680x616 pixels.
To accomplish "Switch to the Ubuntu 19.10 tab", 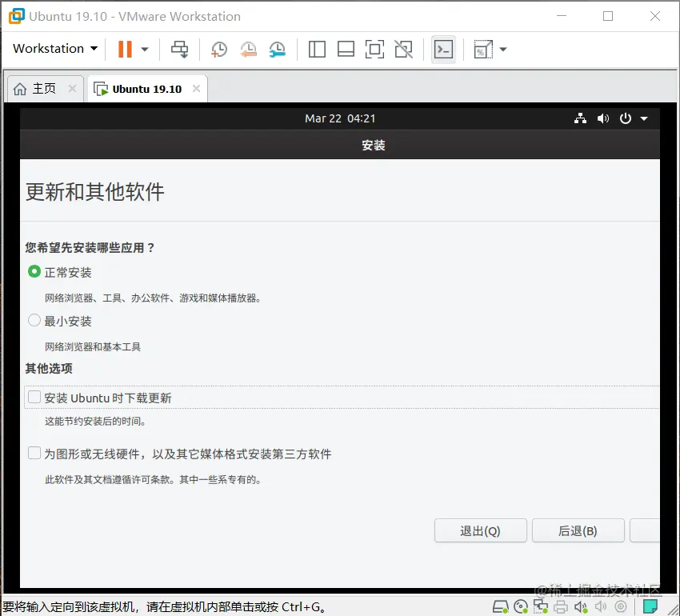I will tap(147, 88).
